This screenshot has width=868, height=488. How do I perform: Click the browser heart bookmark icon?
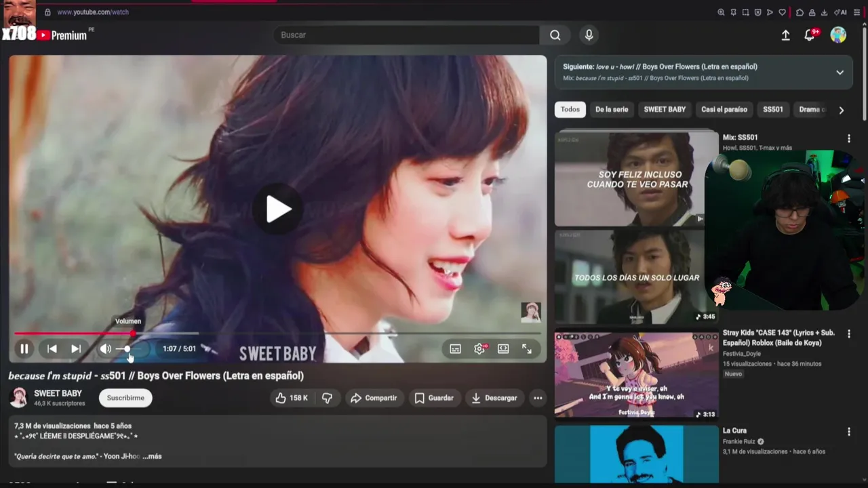point(782,12)
